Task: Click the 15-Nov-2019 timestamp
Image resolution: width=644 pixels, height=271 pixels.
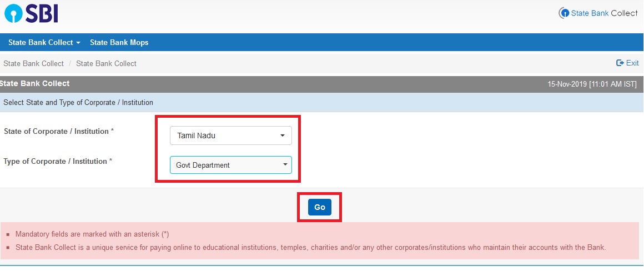Action: [592, 84]
